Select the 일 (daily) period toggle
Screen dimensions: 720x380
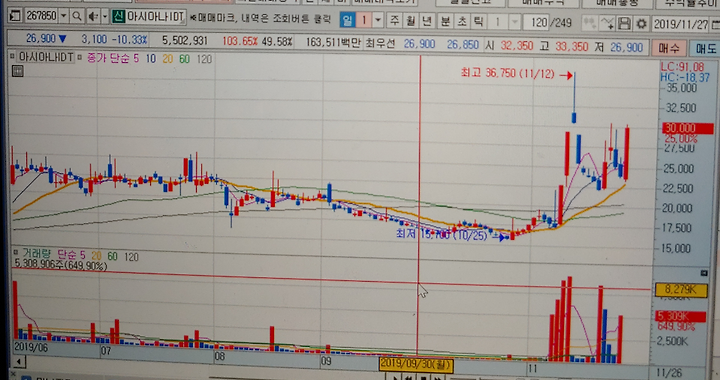point(348,20)
